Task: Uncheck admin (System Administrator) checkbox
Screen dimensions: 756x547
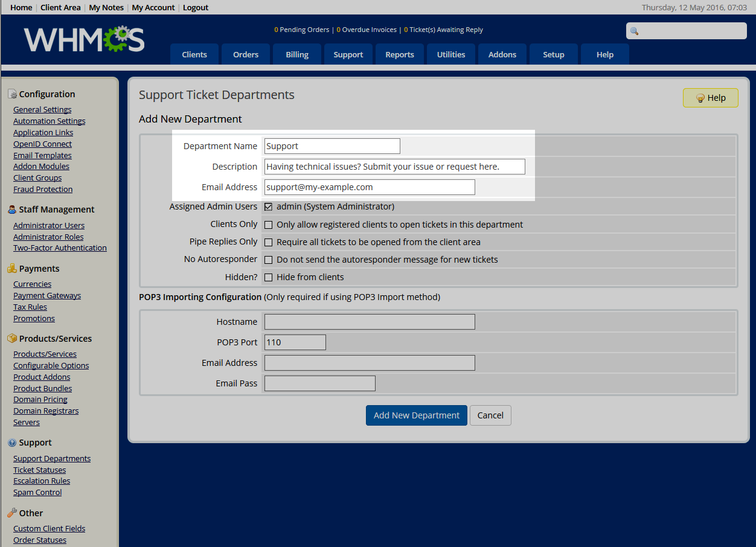Action: 269,207
